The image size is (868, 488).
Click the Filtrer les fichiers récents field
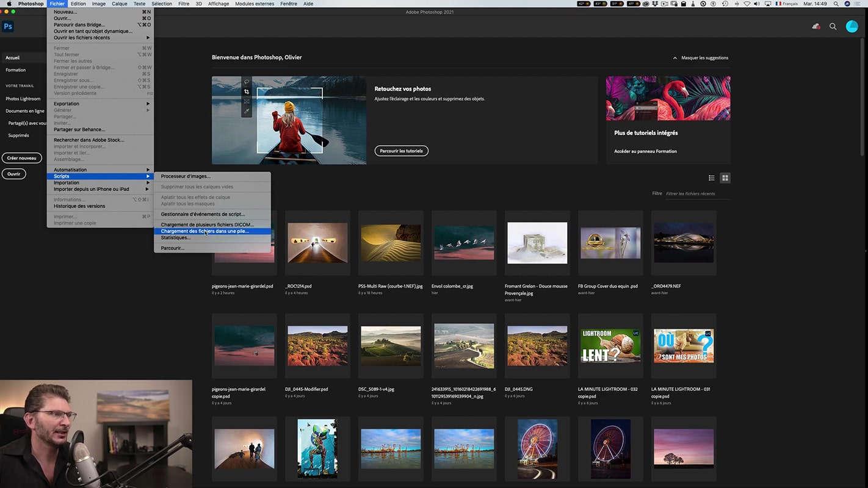[697, 193]
